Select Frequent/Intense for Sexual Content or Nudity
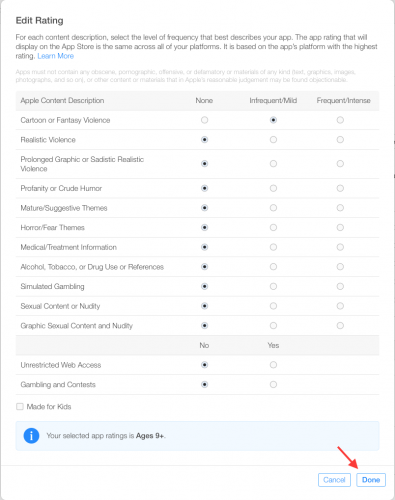This screenshot has height=500, width=395. click(x=340, y=306)
